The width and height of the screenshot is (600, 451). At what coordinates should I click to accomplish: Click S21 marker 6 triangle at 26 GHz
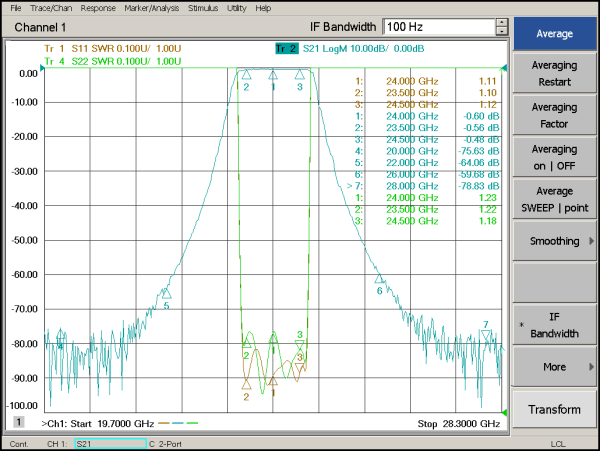click(379, 279)
